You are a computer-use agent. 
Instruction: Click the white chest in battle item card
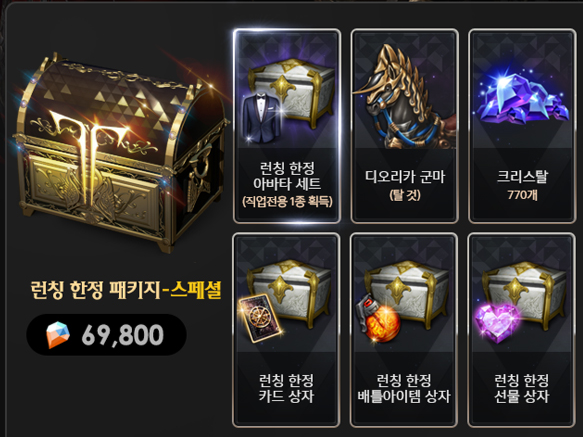click(407, 296)
